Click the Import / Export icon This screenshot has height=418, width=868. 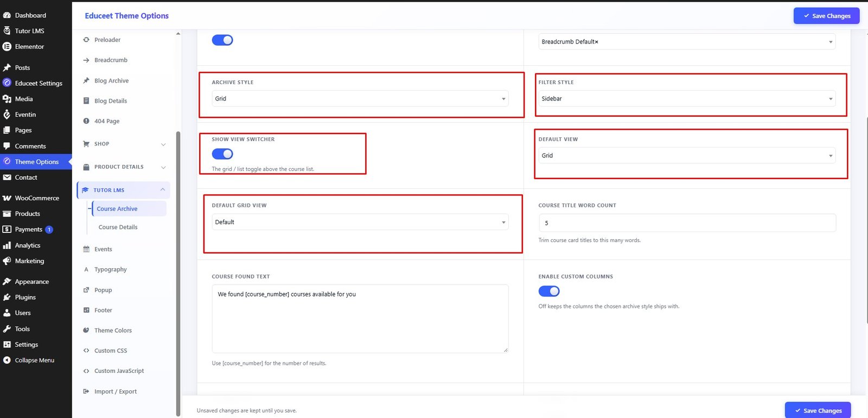[x=86, y=391]
